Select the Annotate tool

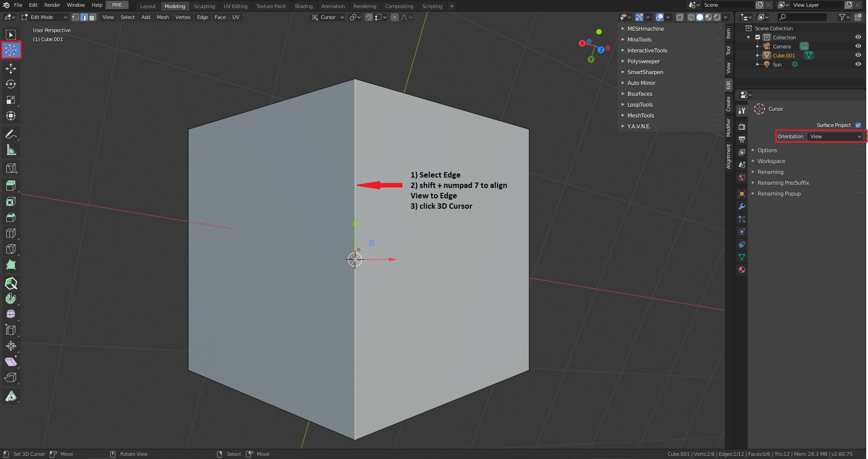click(x=11, y=134)
